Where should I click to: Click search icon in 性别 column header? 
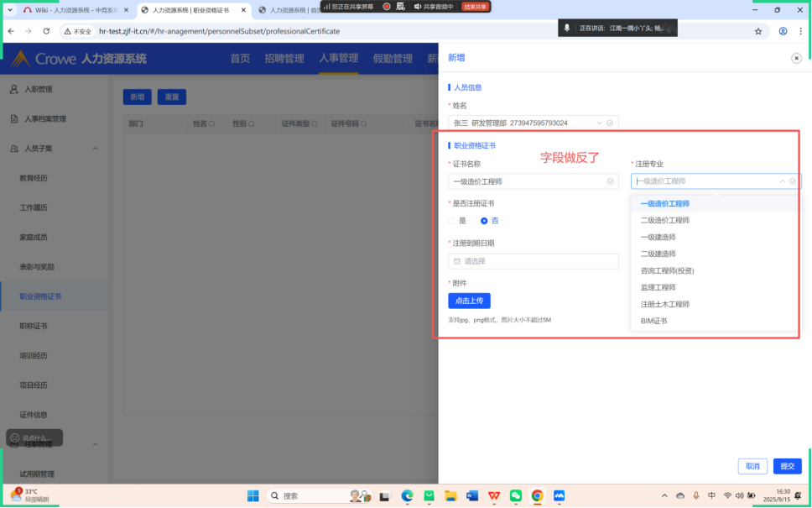[x=251, y=124]
